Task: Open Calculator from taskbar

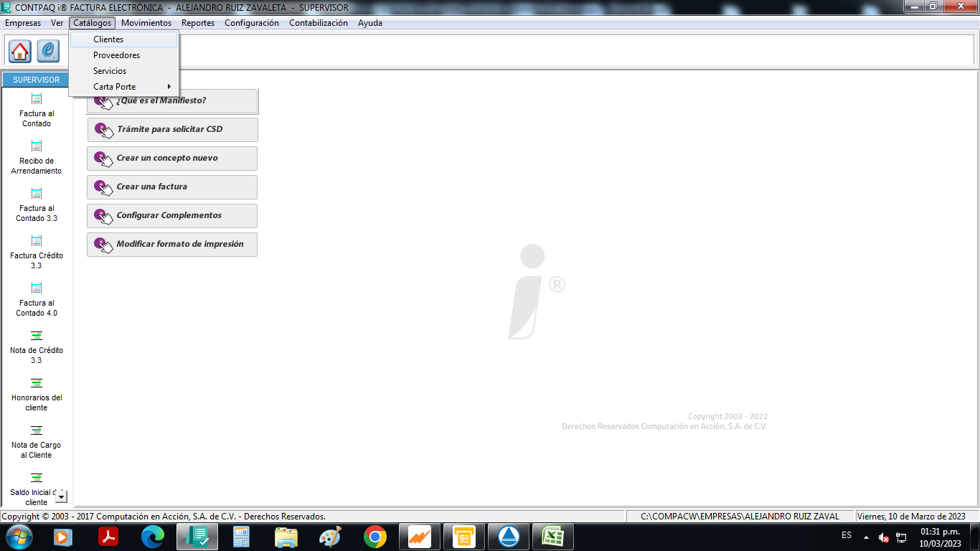Action: (x=241, y=537)
